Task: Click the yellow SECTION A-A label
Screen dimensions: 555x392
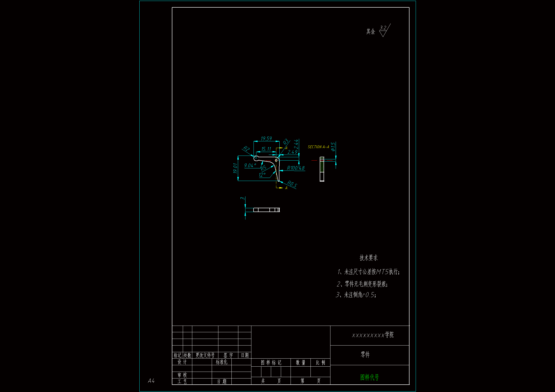Action: (318, 147)
